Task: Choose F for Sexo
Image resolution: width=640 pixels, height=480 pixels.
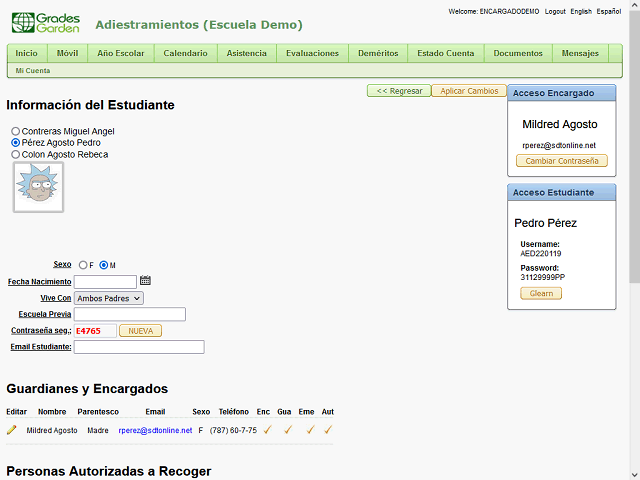Action: [x=83, y=265]
